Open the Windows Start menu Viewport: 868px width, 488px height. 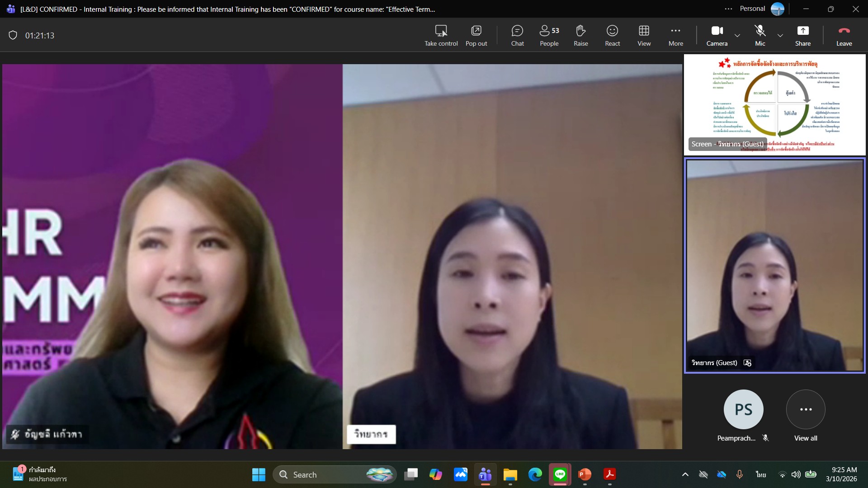click(259, 474)
